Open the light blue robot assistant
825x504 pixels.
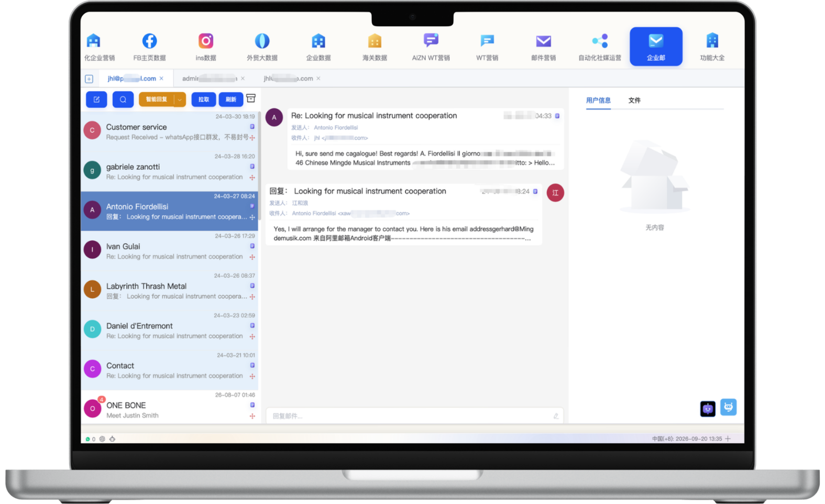coord(728,407)
